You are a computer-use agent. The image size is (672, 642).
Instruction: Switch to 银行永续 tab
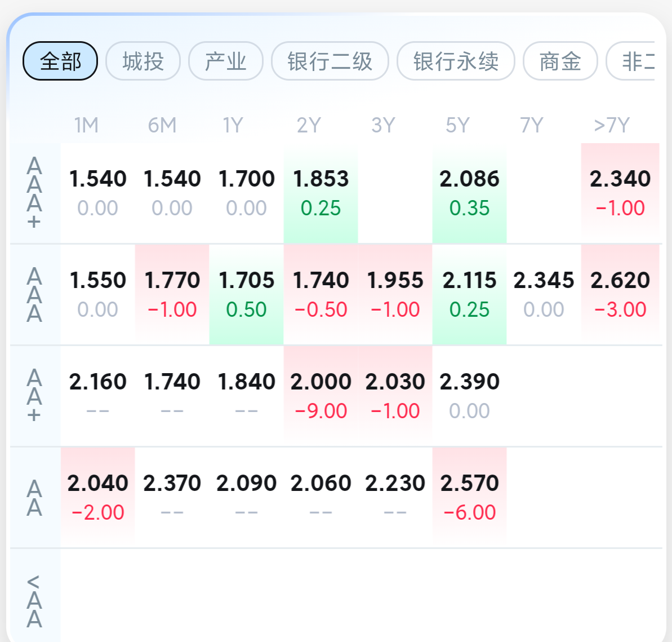(x=456, y=61)
